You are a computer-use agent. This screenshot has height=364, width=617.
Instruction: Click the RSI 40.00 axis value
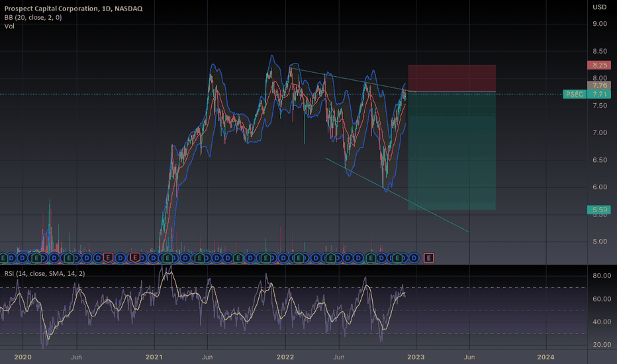point(602,322)
